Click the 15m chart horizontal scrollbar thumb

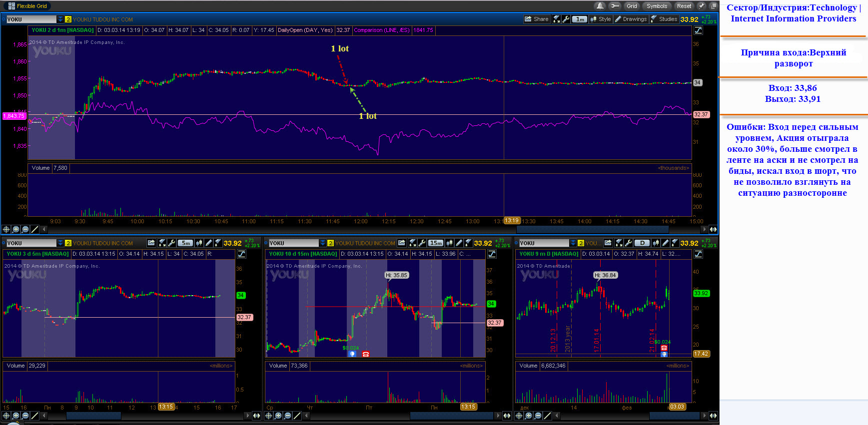452,416
